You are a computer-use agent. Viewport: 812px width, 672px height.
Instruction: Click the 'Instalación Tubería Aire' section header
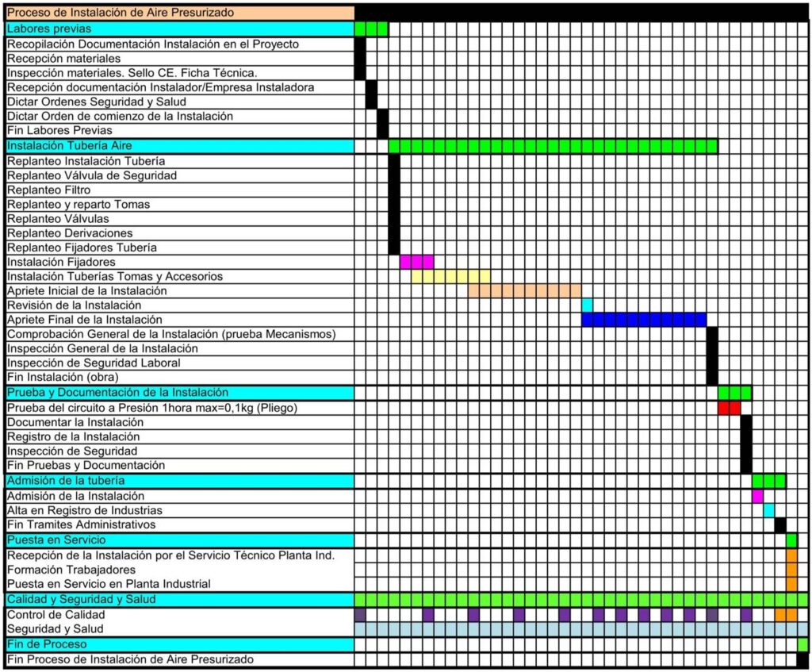[180, 146]
